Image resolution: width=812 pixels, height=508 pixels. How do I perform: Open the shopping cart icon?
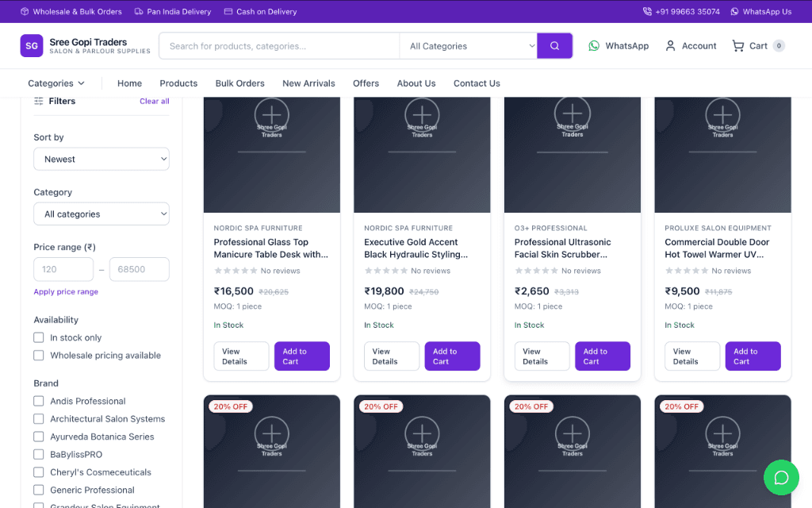click(738, 45)
